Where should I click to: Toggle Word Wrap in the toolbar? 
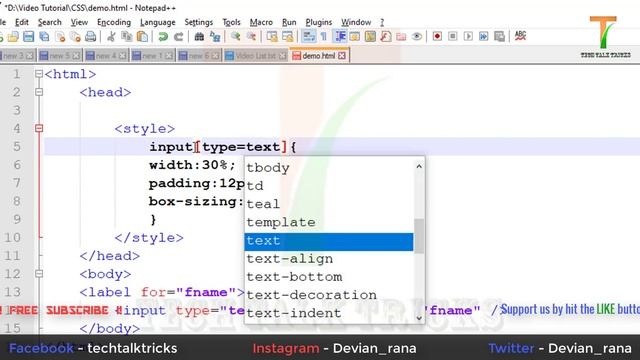(x=309, y=37)
